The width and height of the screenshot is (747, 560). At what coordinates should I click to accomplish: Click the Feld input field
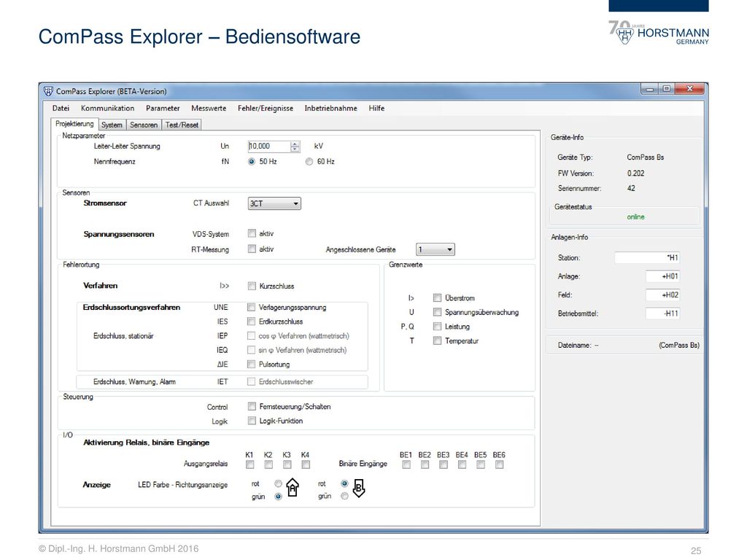point(662,295)
